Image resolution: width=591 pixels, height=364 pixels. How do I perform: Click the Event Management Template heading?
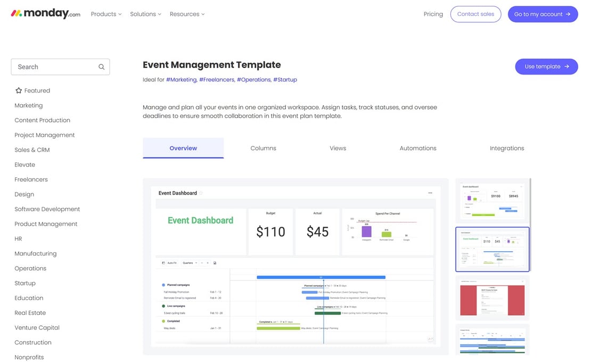pos(211,65)
